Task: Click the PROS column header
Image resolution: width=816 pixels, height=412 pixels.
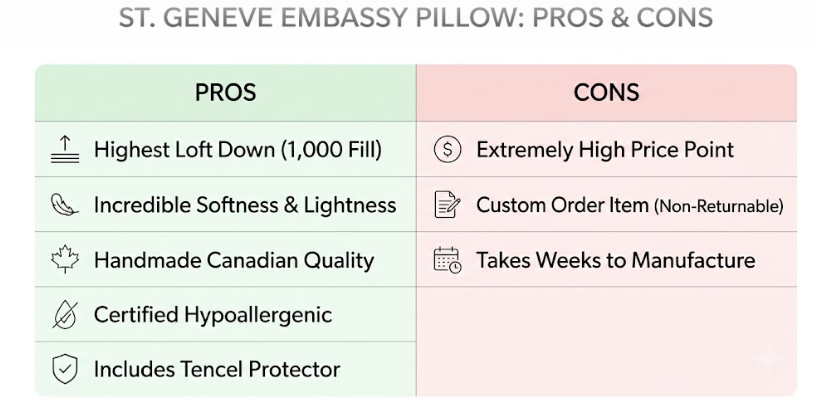Action: tap(225, 93)
